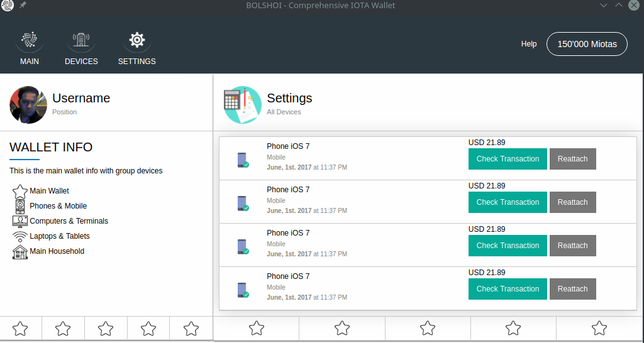Click the wifi icon beside Laptops & Tablets
The image size is (644, 343).
click(x=20, y=236)
